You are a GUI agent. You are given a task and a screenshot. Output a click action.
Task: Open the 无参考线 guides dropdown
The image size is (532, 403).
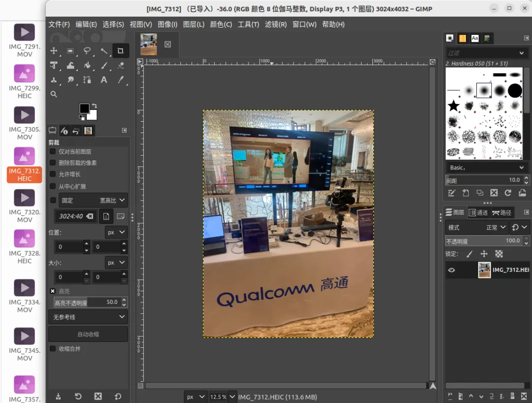coord(88,317)
